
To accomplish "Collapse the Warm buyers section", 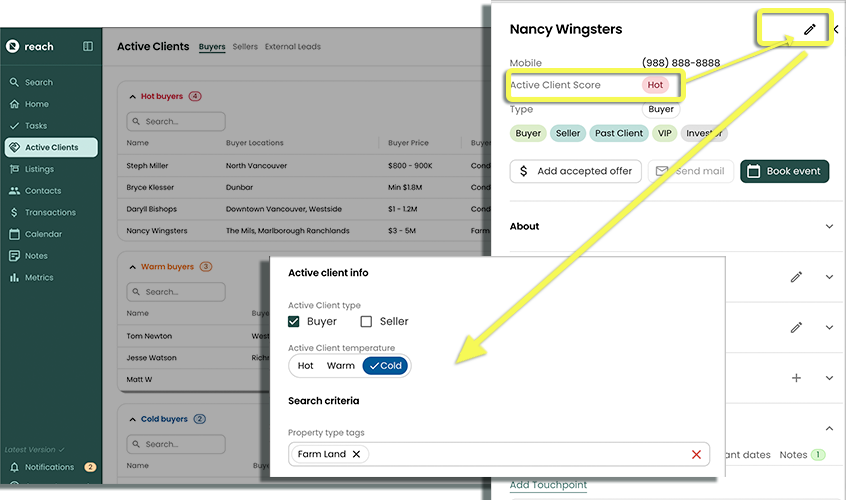I will click(133, 267).
